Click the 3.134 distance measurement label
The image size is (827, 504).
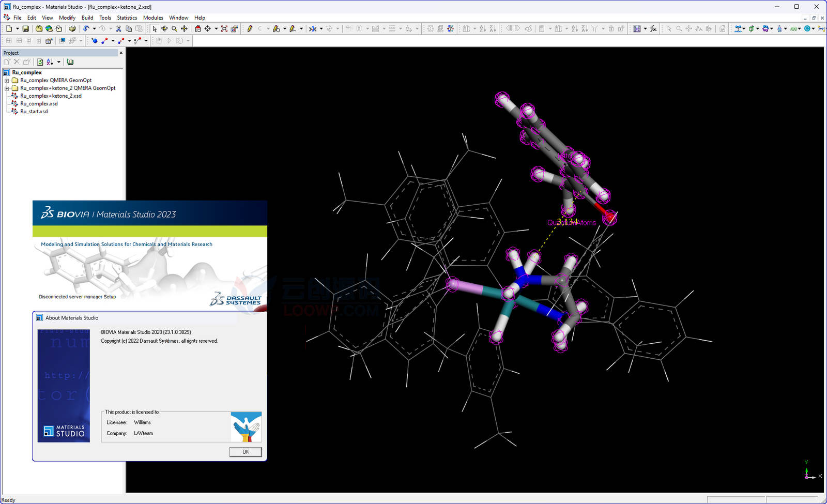tap(567, 222)
